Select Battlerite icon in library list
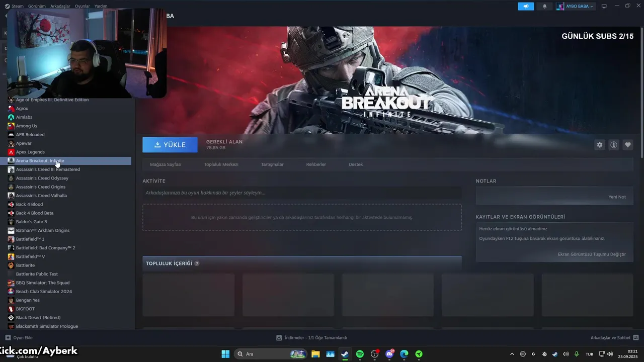Viewport: 644px width, 362px height. click(11, 265)
